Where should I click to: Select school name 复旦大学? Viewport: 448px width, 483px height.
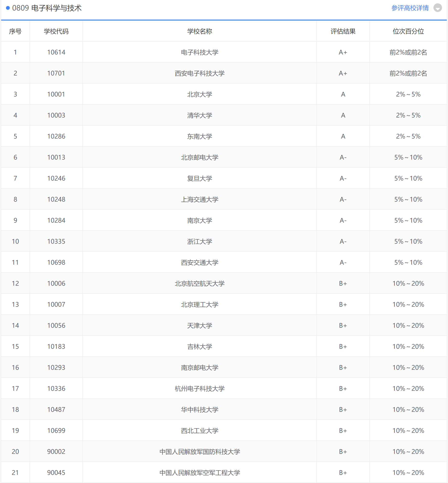click(x=199, y=178)
